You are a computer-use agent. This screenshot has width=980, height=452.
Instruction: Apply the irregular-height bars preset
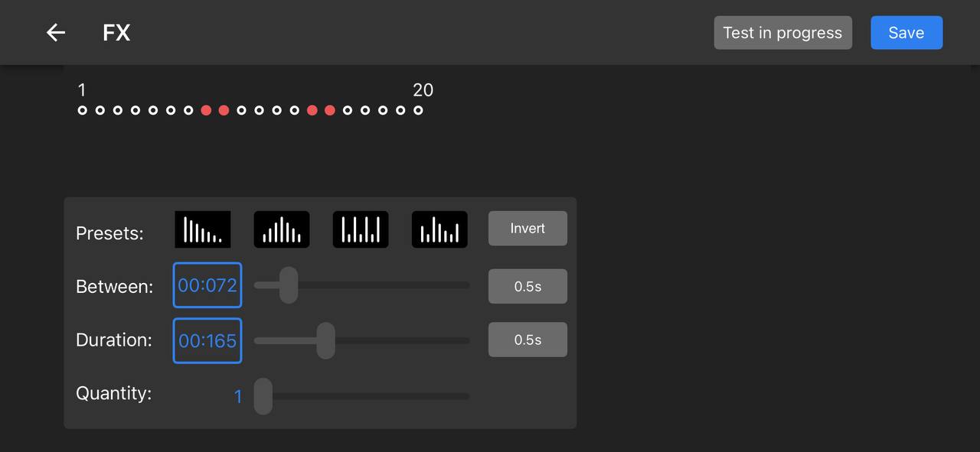(439, 229)
